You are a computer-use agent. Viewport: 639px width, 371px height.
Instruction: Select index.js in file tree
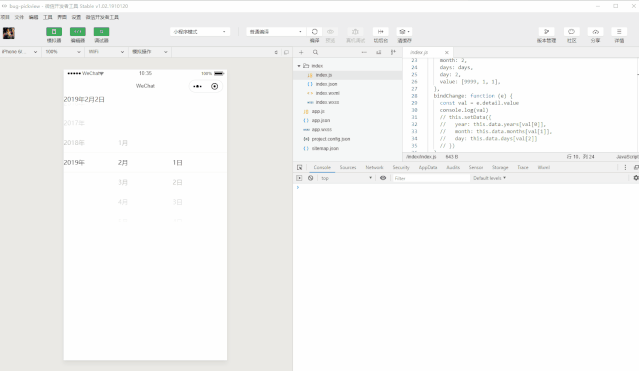pyautogui.click(x=348, y=75)
